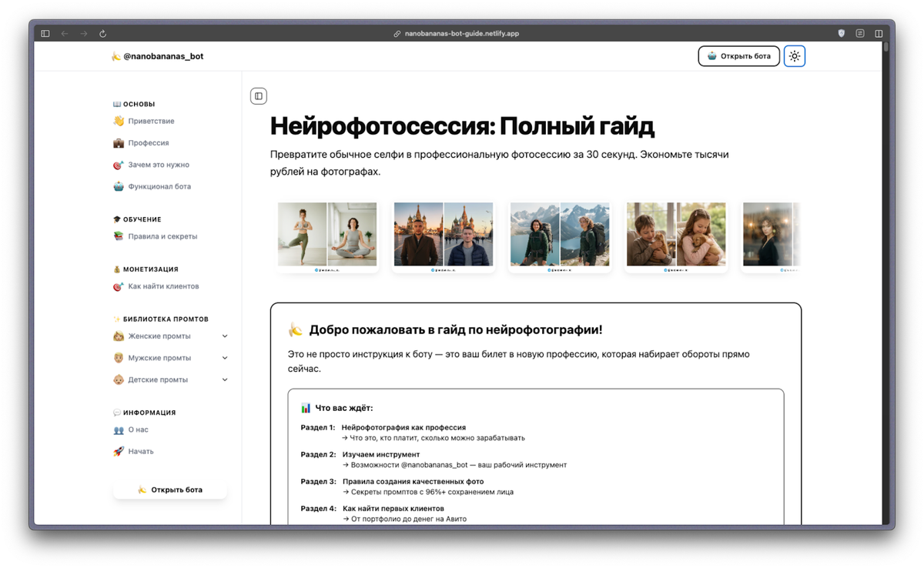The height and width of the screenshot is (568, 924).
Task: Click «Раздел 4: Как найти первых клиентов»
Action: 373,508
